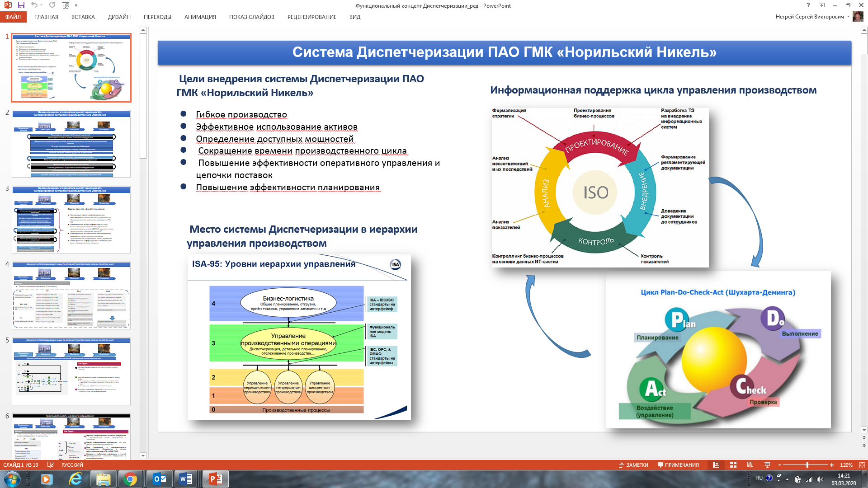Switch to РЕЦЕНЗИРОВАНИЕ ribbon tab
Screen dimensions: 868x488
click(311, 17)
